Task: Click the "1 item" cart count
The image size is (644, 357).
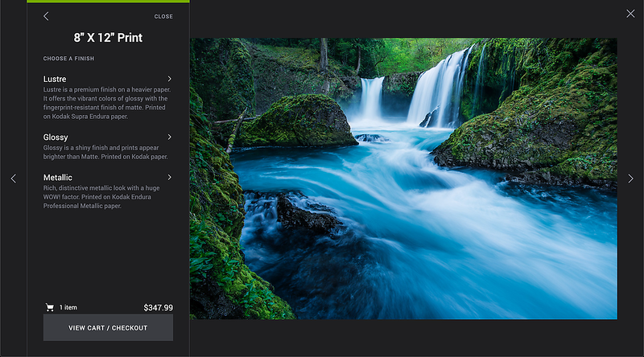Action: [68, 308]
